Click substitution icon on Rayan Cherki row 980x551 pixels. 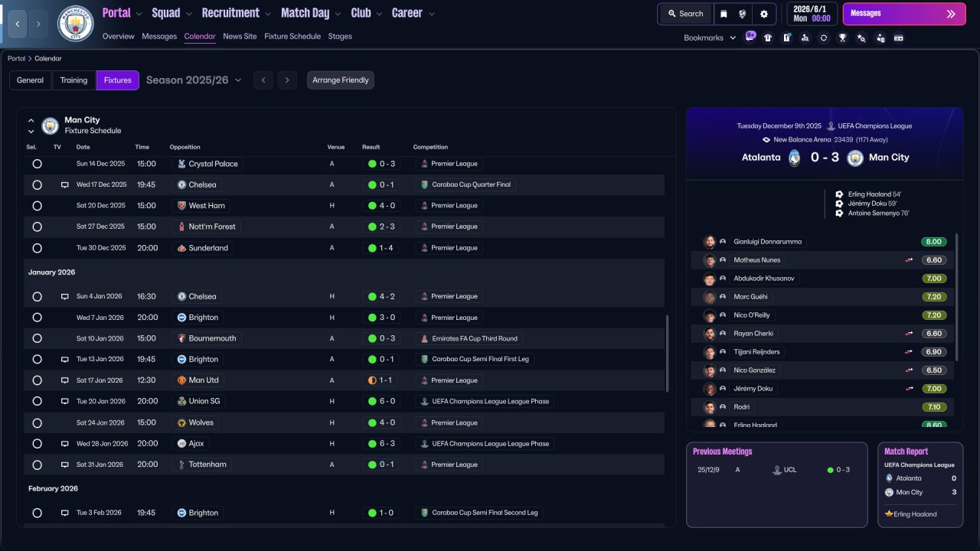(910, 334)
